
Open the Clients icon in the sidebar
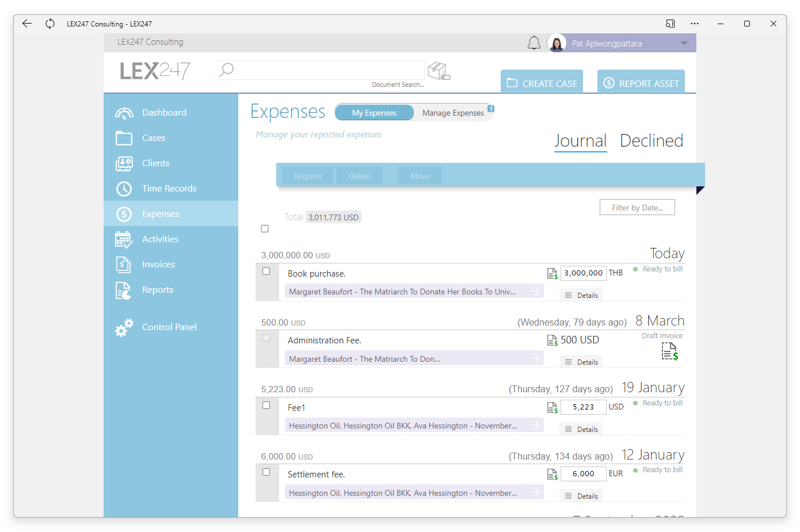click(x=124, y=163)
